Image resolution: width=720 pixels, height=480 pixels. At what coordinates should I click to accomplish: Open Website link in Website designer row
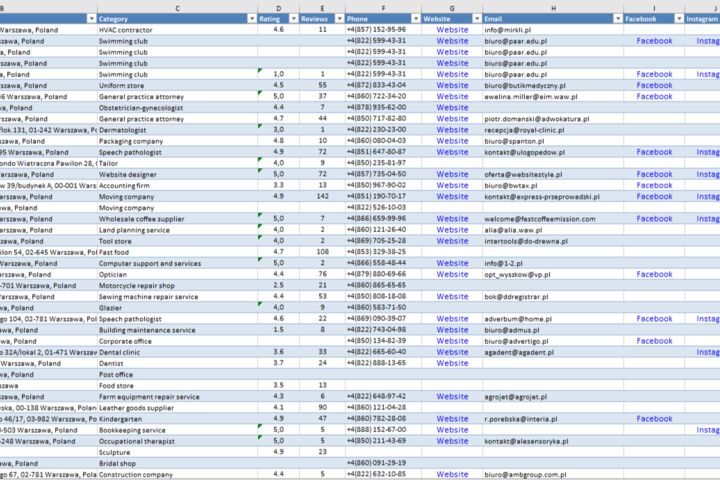click(452, 175)
